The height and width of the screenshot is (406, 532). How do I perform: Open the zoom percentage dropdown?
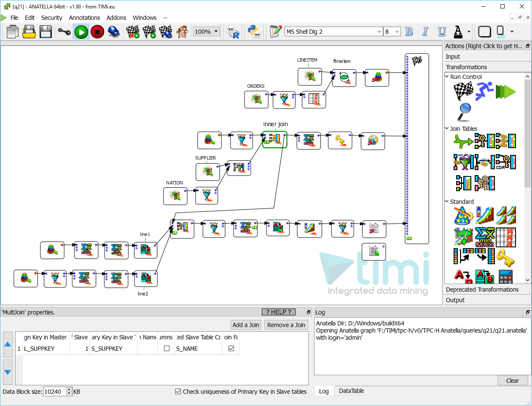coord(215,31)
